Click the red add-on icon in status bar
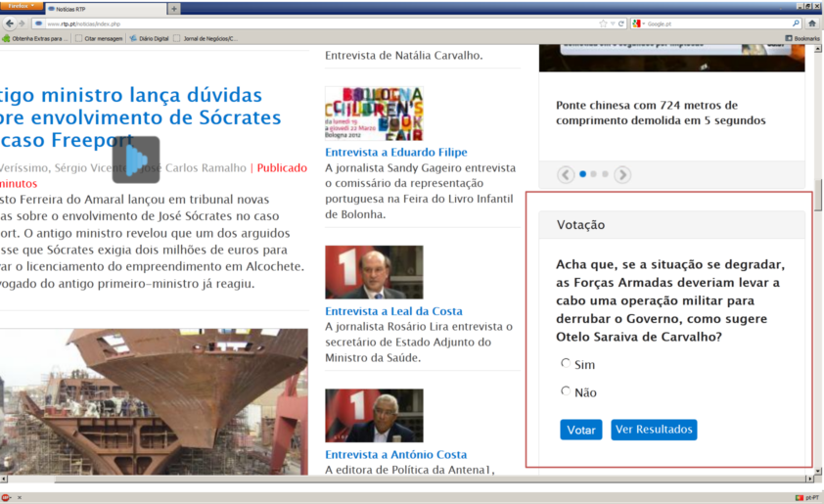824x504 pixels. 5,497
